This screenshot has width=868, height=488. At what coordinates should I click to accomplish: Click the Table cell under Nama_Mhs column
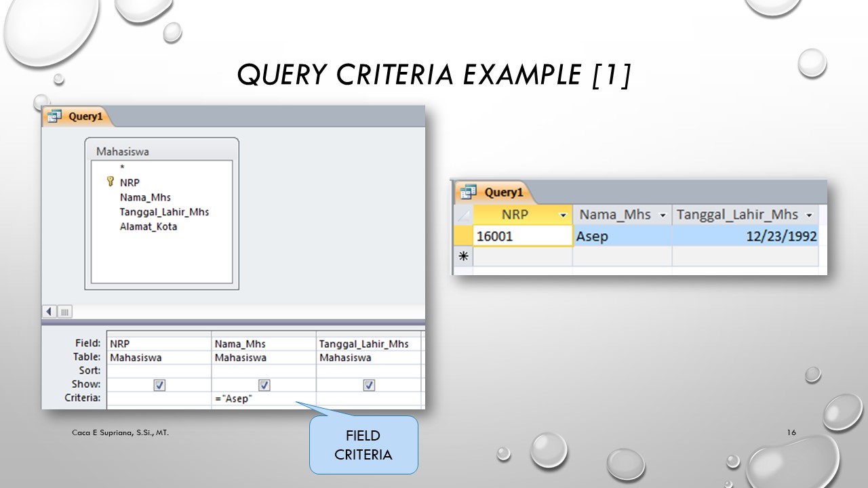point(264,357)
